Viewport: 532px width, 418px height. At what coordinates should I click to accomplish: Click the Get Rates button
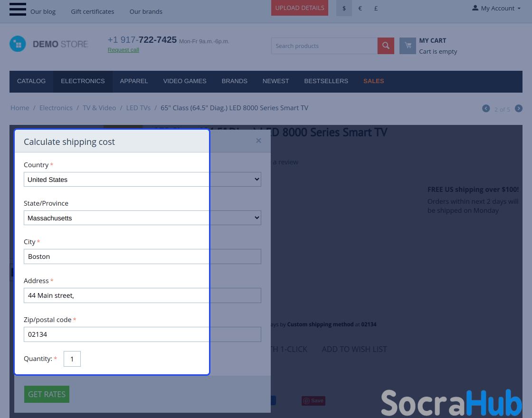tap(47, 394)
